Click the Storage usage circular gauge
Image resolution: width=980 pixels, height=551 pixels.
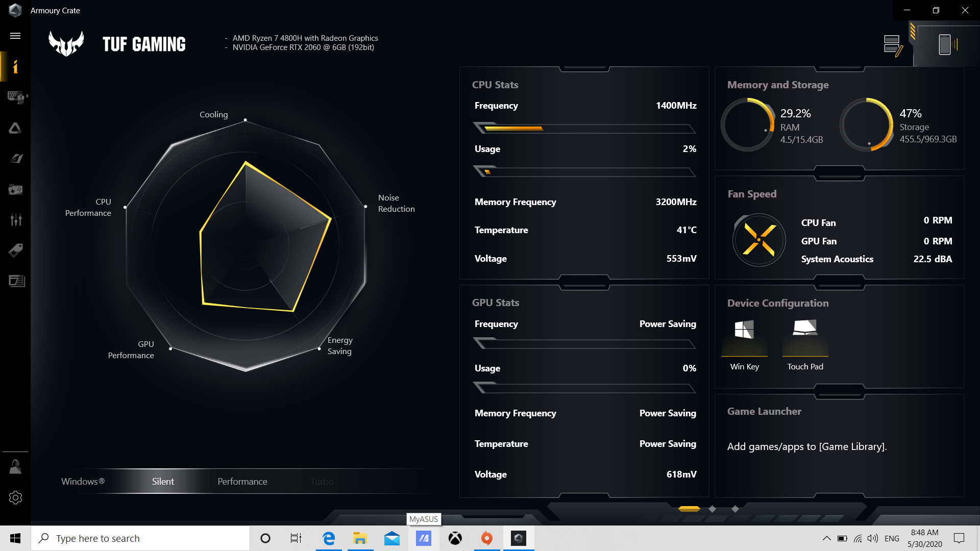[x=867, y=124]
